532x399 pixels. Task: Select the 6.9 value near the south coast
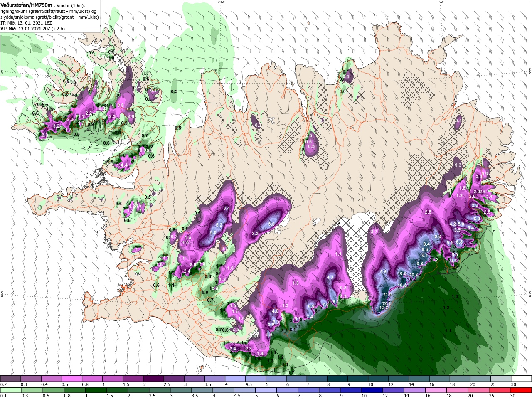tap(310, 306)
